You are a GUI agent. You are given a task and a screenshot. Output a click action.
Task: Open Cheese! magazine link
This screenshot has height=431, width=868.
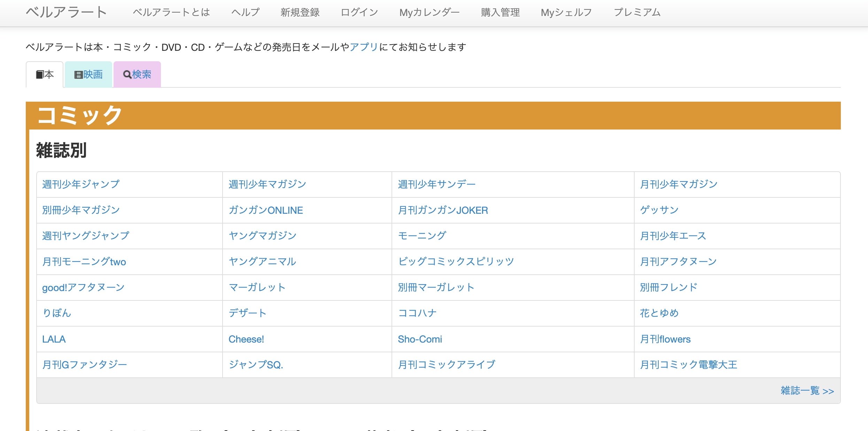(x=246, y=339)
